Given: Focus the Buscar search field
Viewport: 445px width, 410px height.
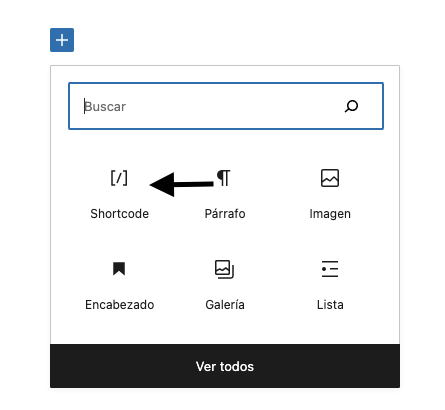Looking at the screenshot, I should coord(226,106).
